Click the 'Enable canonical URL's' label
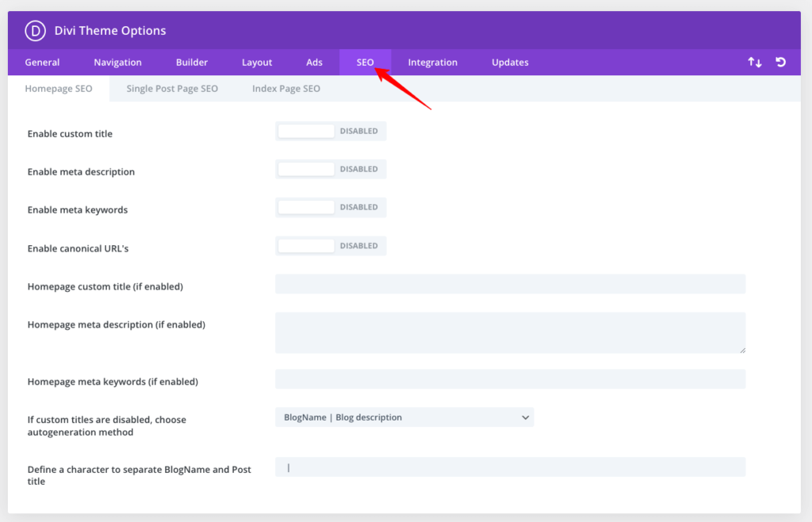The width and height of the screenshot is (812, 522). coord(78,248)
